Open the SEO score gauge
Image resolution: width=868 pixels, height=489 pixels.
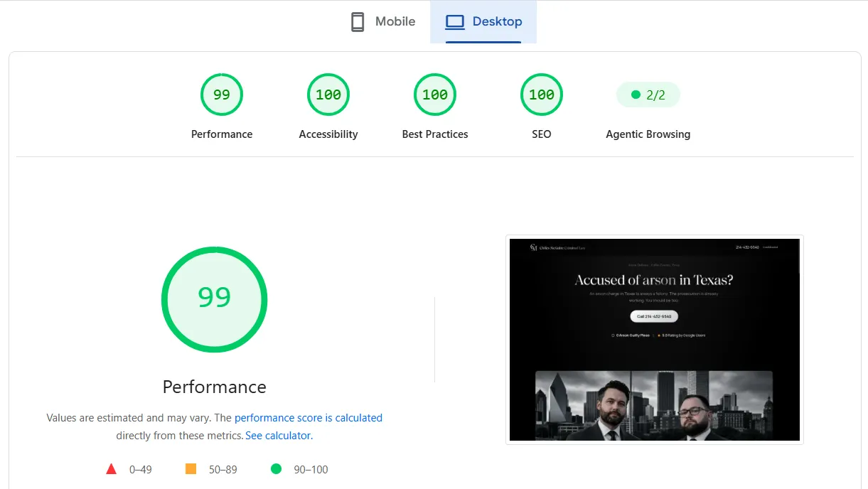coord(542,95)
